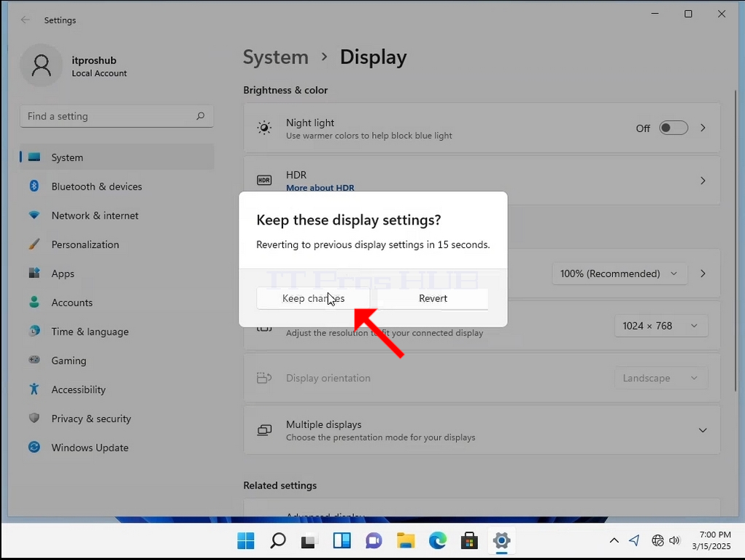Viewport: 745px width, 560px height.
Task: Open the Apps settings page
Action: (x=117, y=273)
